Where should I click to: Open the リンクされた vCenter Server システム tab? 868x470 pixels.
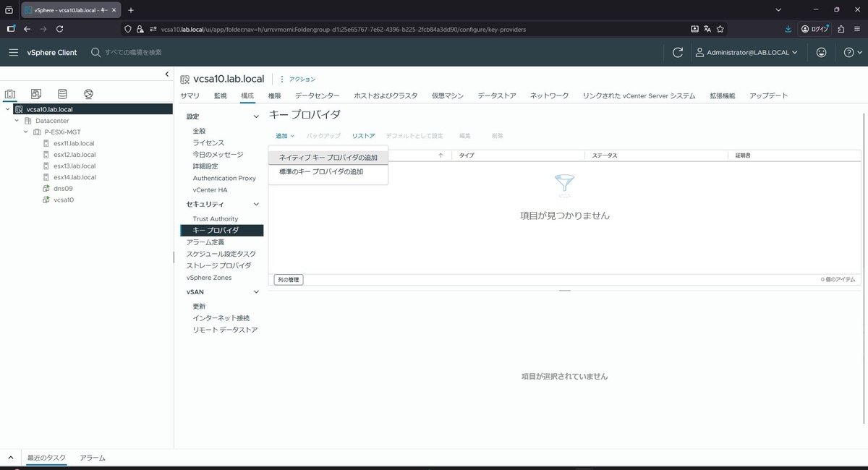[x=639, y=95]
